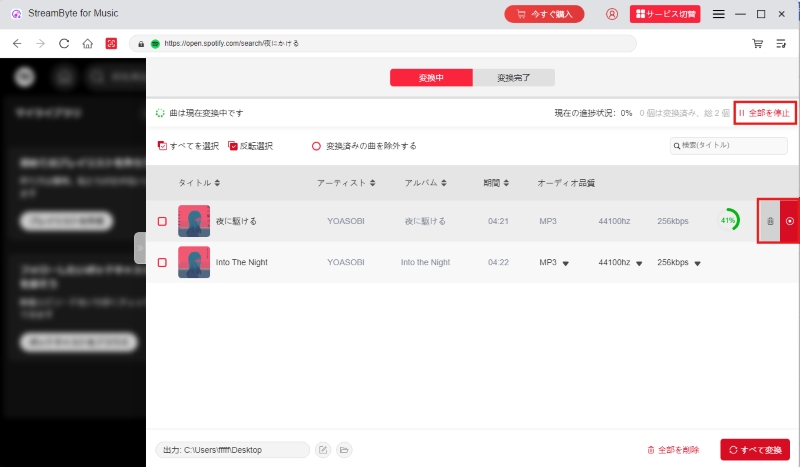
Task: Click the user account icon
Action: (612, 14)
